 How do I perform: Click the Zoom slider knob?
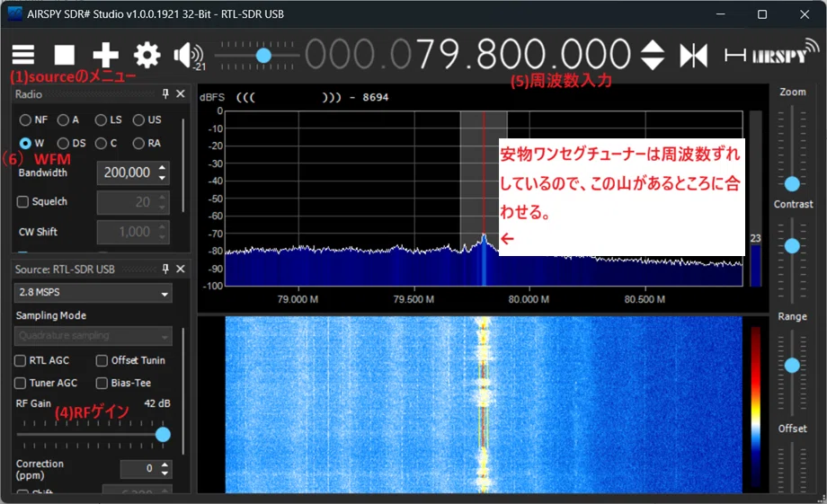coord(792,184)
